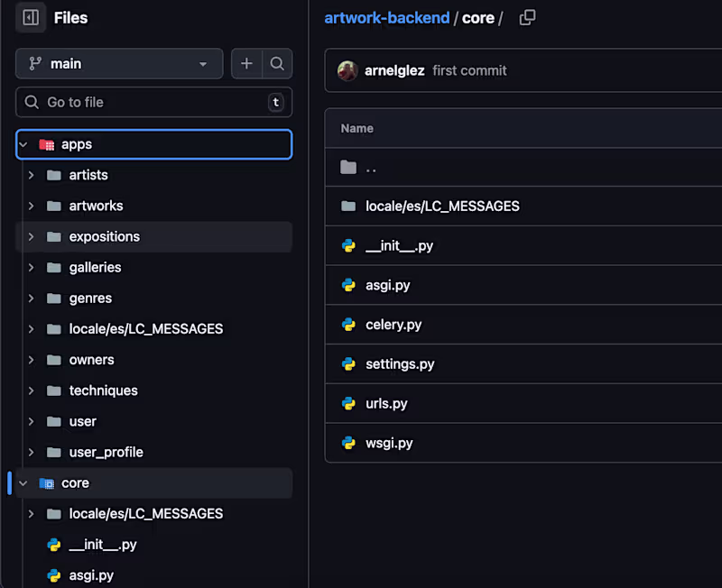Click the add file plus icon
This screenshot has height=588, width=722.
(246, 64)
